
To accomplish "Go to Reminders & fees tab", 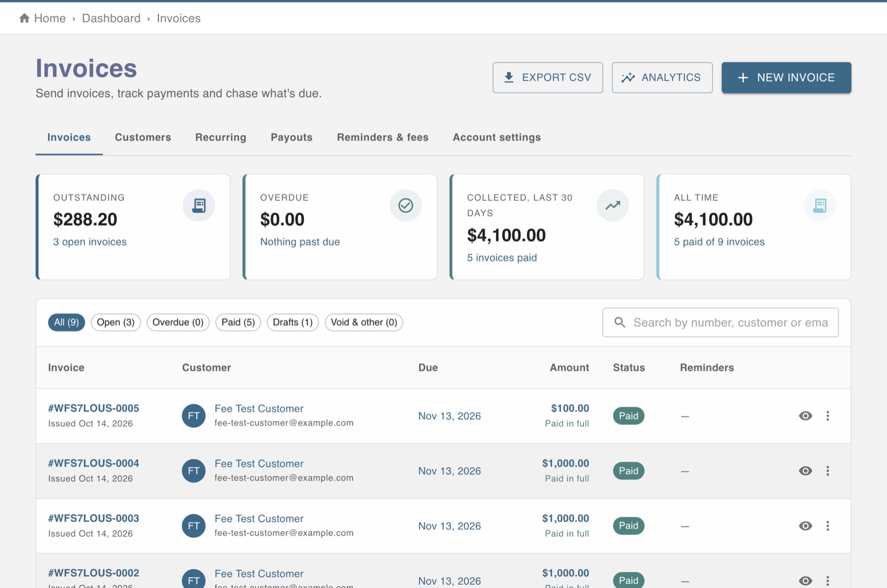I will pyautogui.click(x=383, y=137).
